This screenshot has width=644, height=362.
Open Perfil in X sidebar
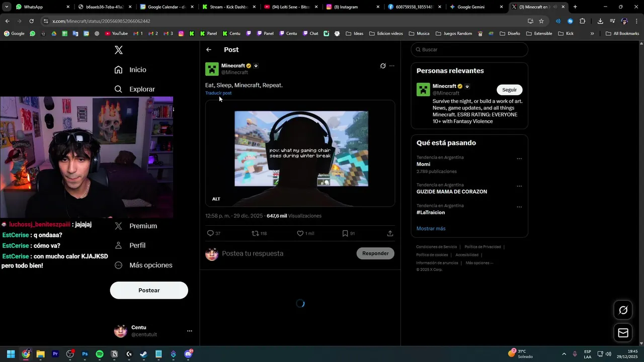(130, 245)
